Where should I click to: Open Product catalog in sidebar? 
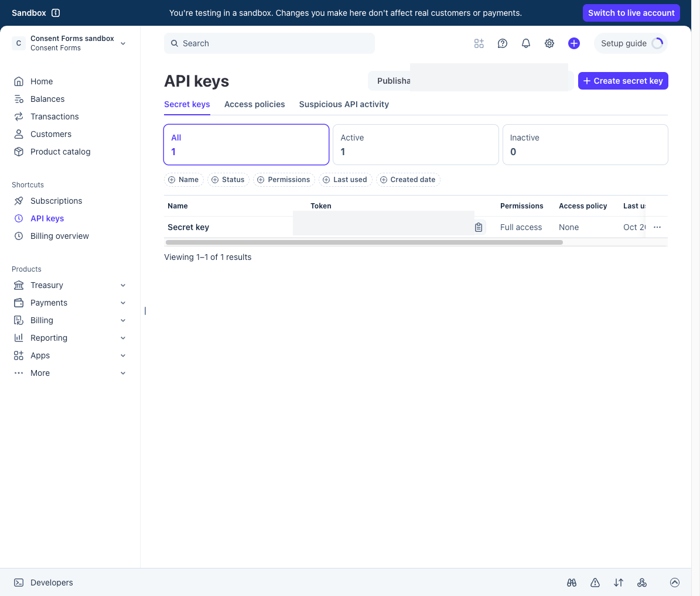(60, 152)
